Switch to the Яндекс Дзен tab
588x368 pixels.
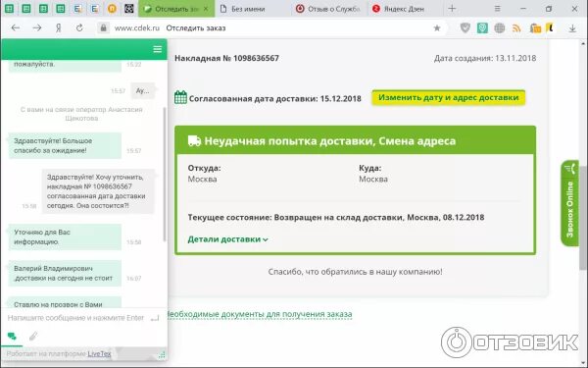pyautogui.click(x=404, y=9)
